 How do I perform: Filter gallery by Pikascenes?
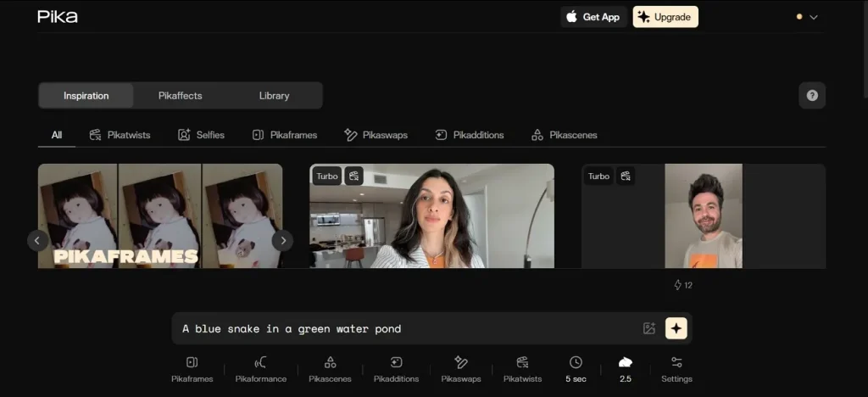[564, 135]
